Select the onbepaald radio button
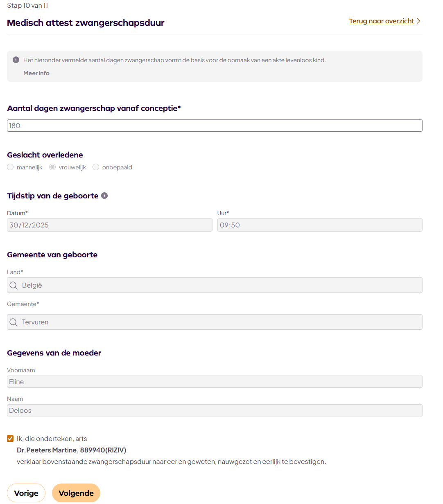 coord(96,167)
